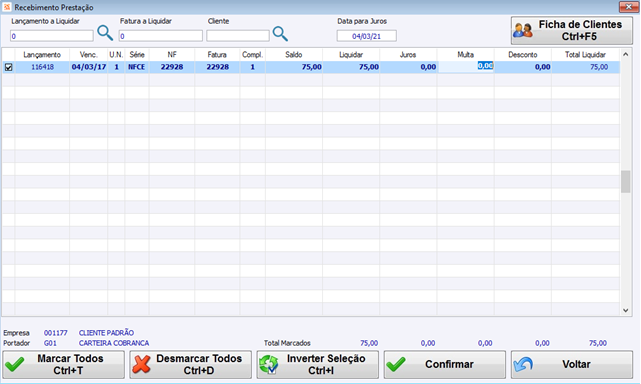Click the Fatura 22928 cell
The width and height of the screenshot is (641, 384).
click(217, 67)
